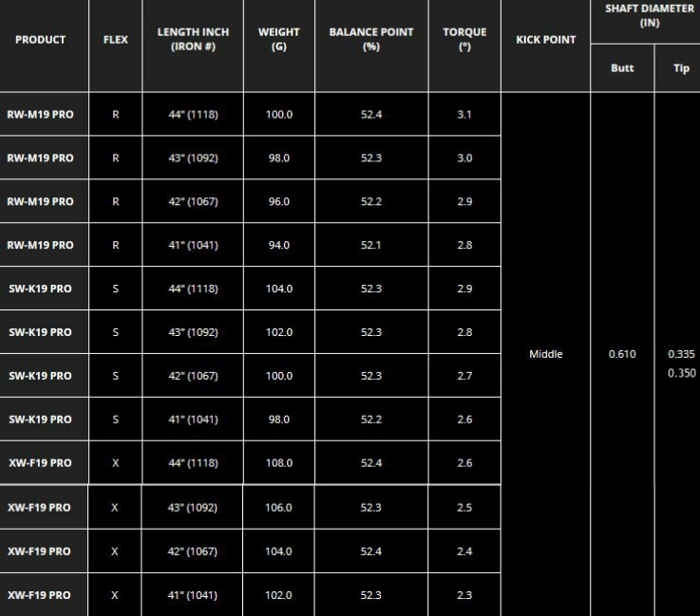Select 43" (1092) length in XW-F19 PRO row
700x616 pixels.
pyautogui.click(x=193, y=508)
